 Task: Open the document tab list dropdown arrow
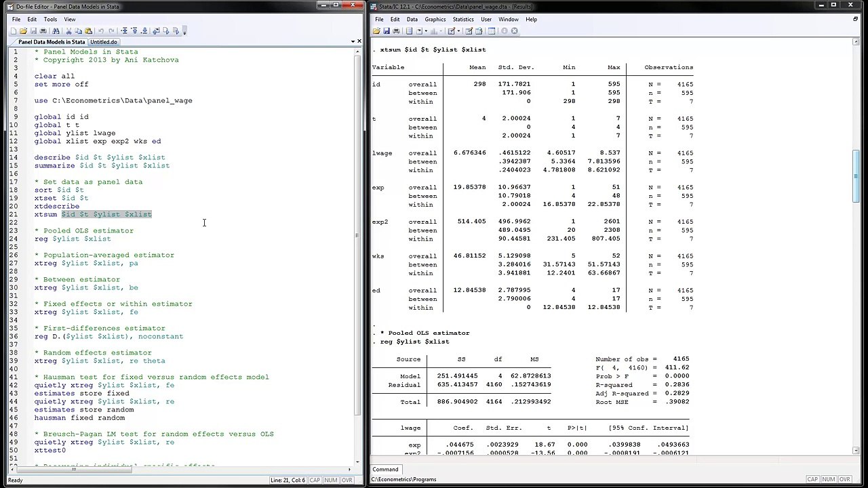click(353, 41)
